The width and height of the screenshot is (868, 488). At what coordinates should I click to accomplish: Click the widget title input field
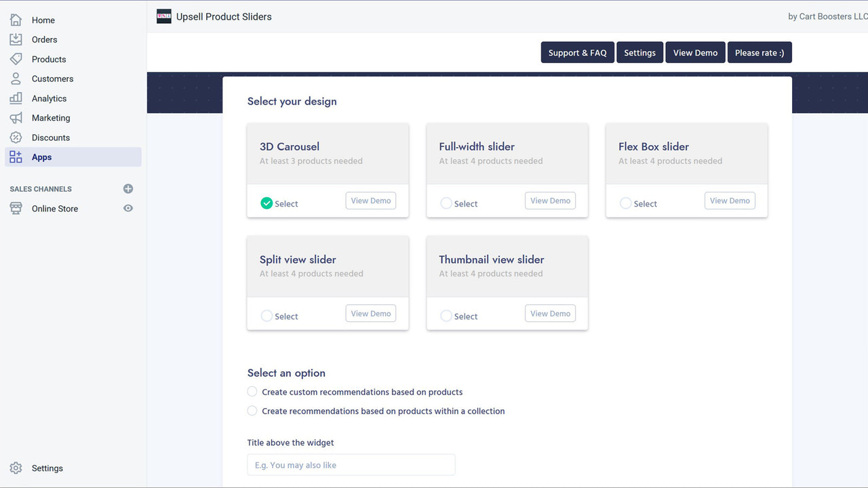pos(351,464)
